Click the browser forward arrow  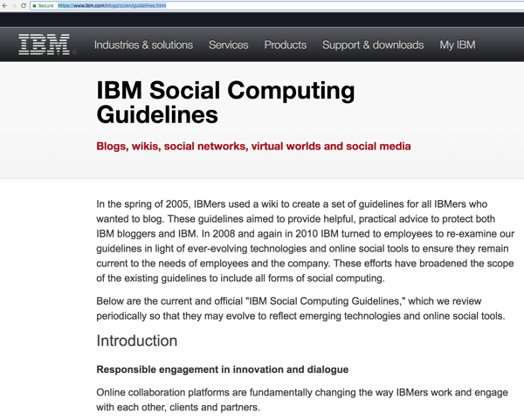pyautogui.click(x=14, y=6)
